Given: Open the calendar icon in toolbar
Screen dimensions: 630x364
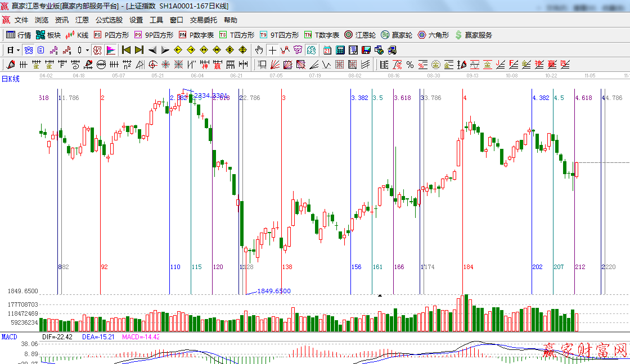Looking at the screenshot, I should (327, 50).
